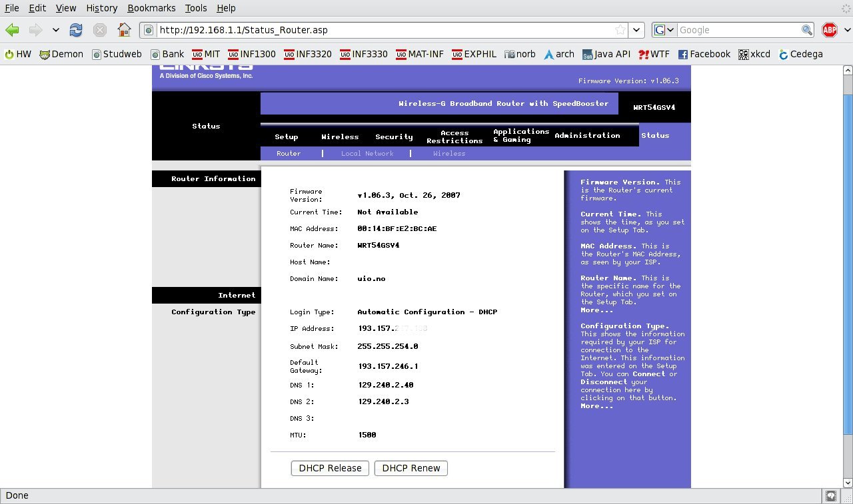The height and width of the screenshot is (504, 853).
Task: Open the Bank bookmark
Action: coord(167,54)
